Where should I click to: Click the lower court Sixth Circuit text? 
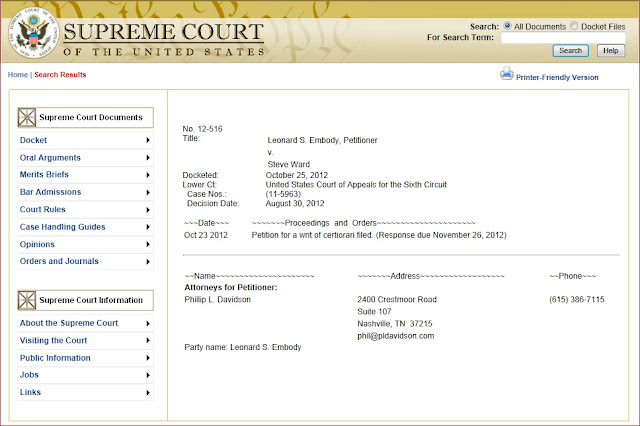(x=356, y=184)
